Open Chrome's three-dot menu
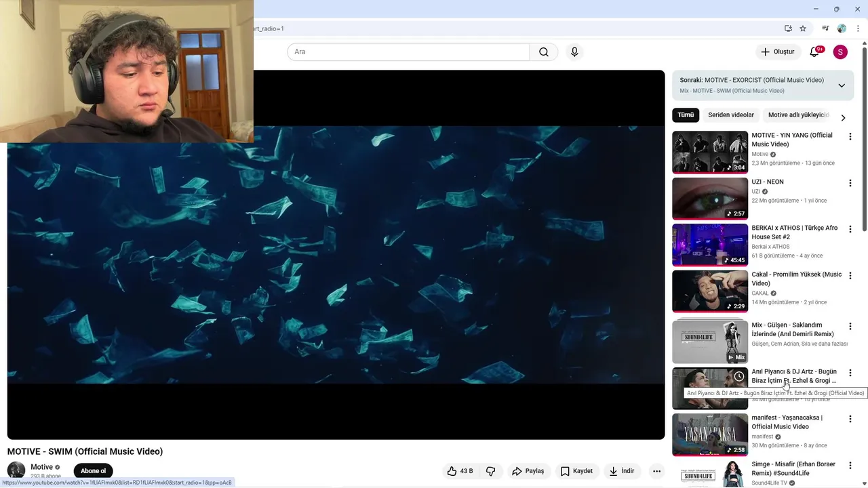The height and width of the screenshot is (488, 868). point(858,28)
